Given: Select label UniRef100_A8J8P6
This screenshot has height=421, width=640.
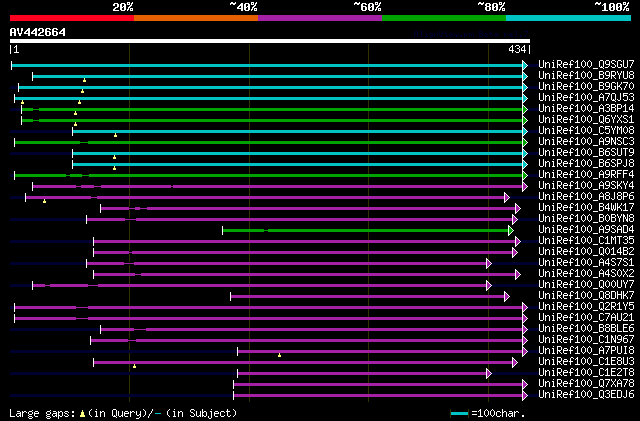Looking at the screenshot, I should click(586, 196).
